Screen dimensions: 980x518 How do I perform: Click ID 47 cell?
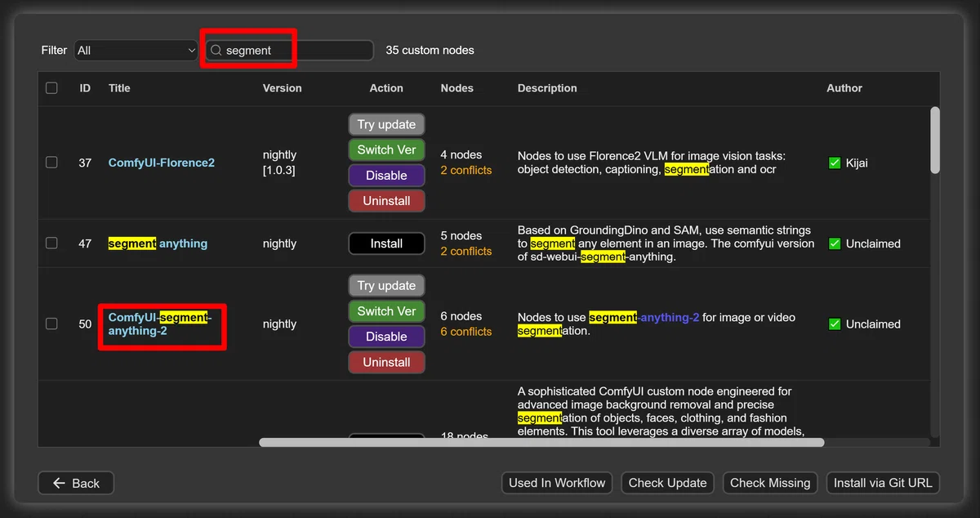click(85, 243)
